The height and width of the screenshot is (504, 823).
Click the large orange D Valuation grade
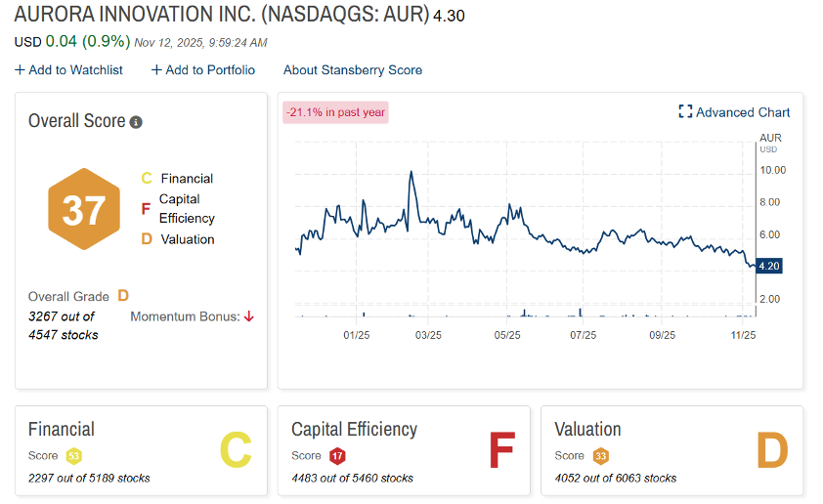[771, 450]
